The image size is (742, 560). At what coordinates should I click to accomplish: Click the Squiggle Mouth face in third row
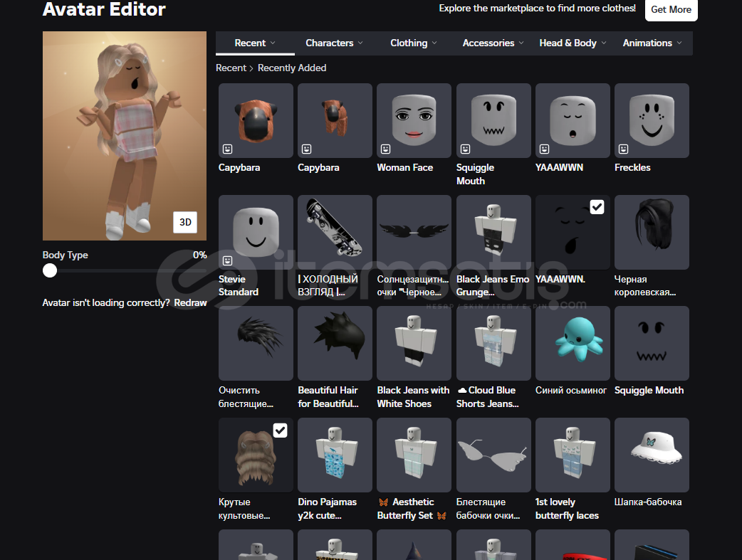pyautogui.click(x=652, y=344)
